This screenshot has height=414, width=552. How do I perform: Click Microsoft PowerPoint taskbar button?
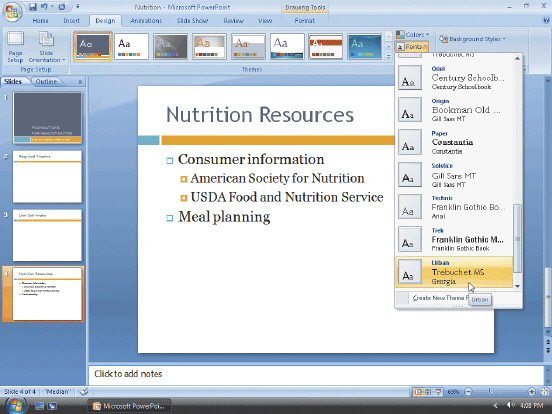click(129, 406)
